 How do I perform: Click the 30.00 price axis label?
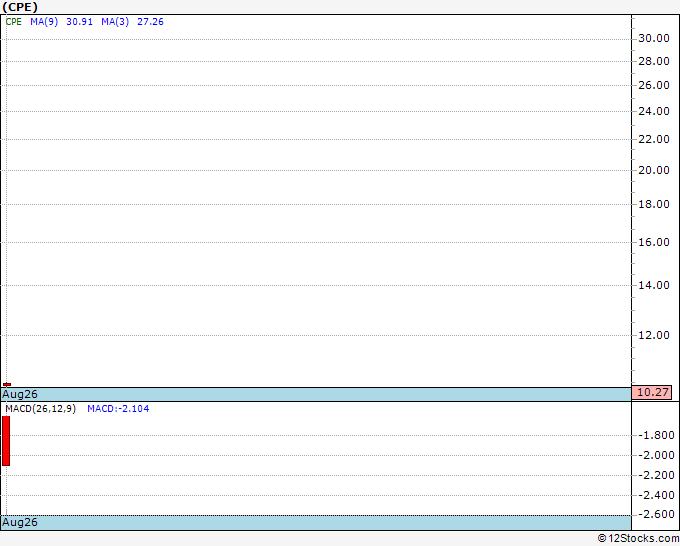[654, 39]
